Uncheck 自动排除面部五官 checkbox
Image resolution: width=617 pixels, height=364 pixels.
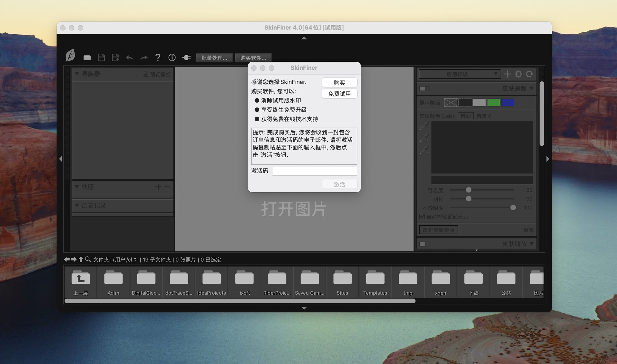point(422,217)
